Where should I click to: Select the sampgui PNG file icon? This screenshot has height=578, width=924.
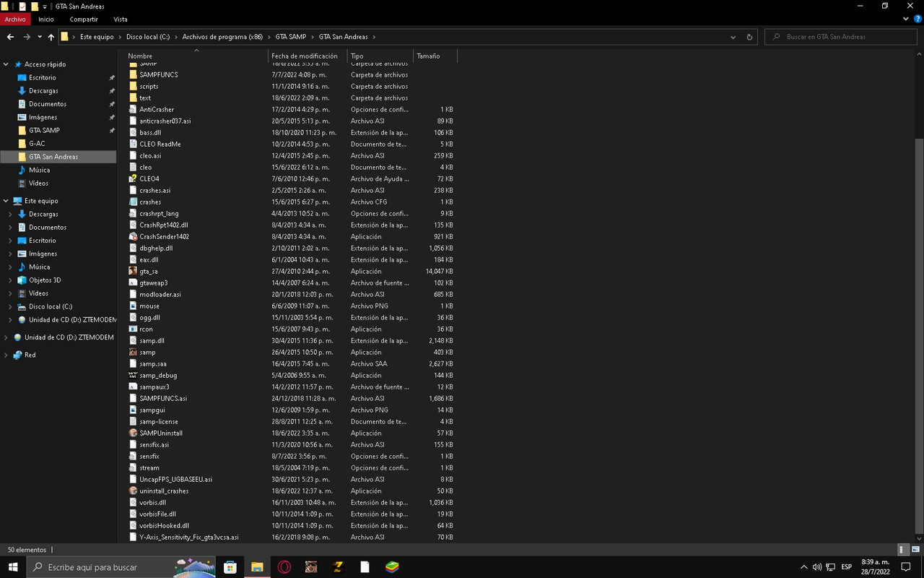133,410
